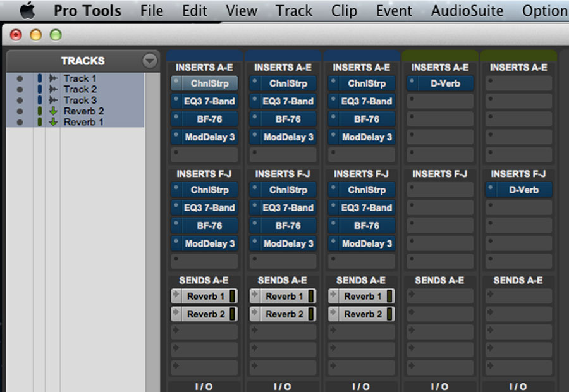The image size is (569, 392).
Task: Click Track 3 audio waveform icon
Action: coord(53,100)
